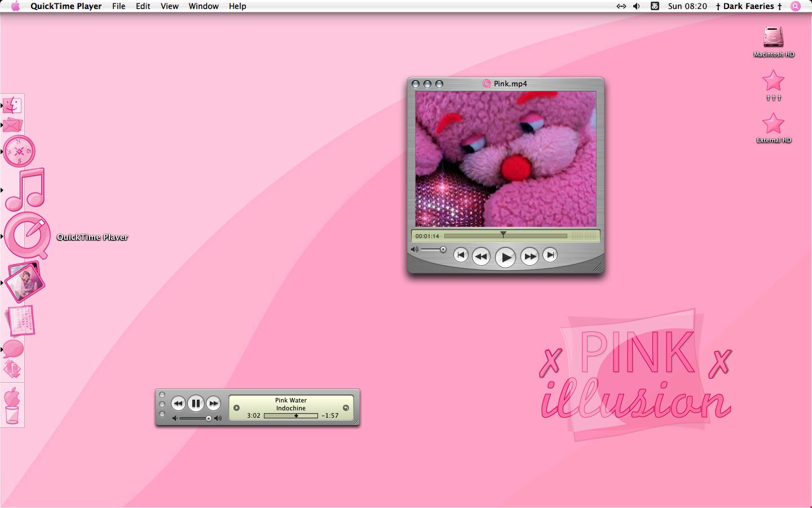This screenshot has height=508, width=812.
Task: Click QuickTime Player icon in dock
Action: 27,236
